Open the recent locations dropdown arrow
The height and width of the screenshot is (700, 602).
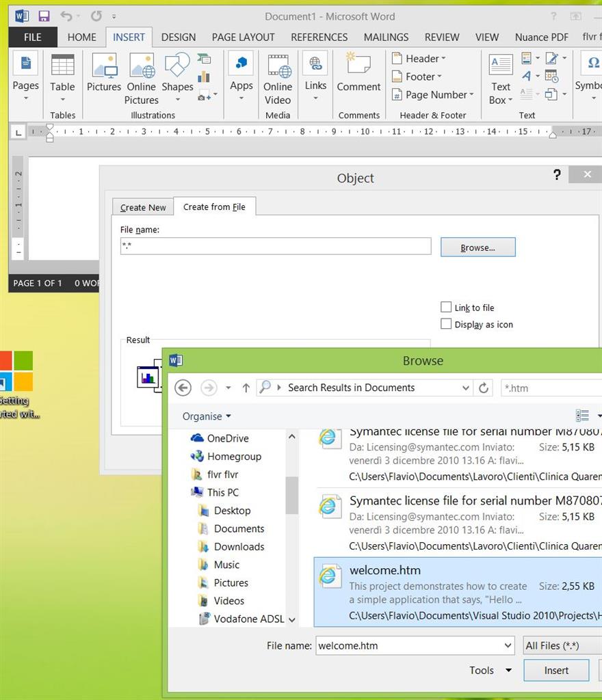[x=228, y=388]
